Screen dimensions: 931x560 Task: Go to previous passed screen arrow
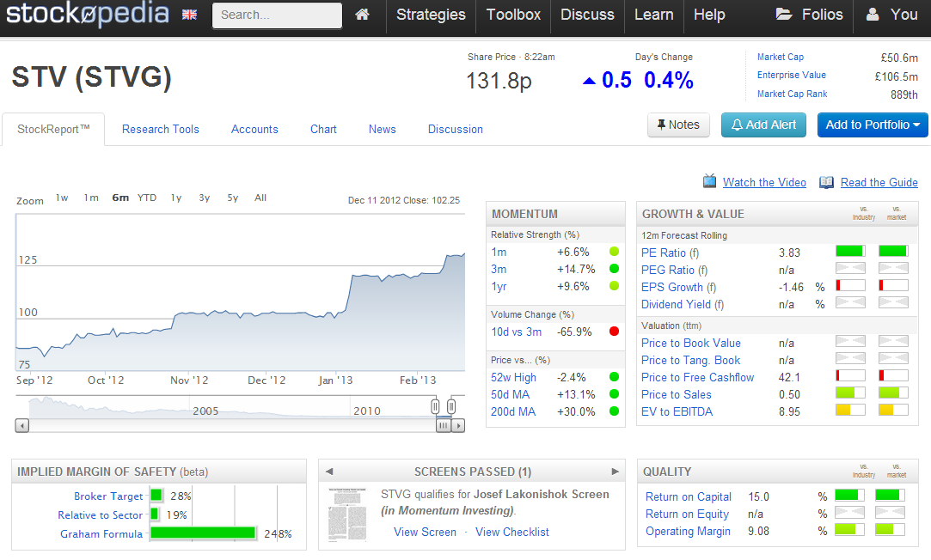(x=329, y=472)
